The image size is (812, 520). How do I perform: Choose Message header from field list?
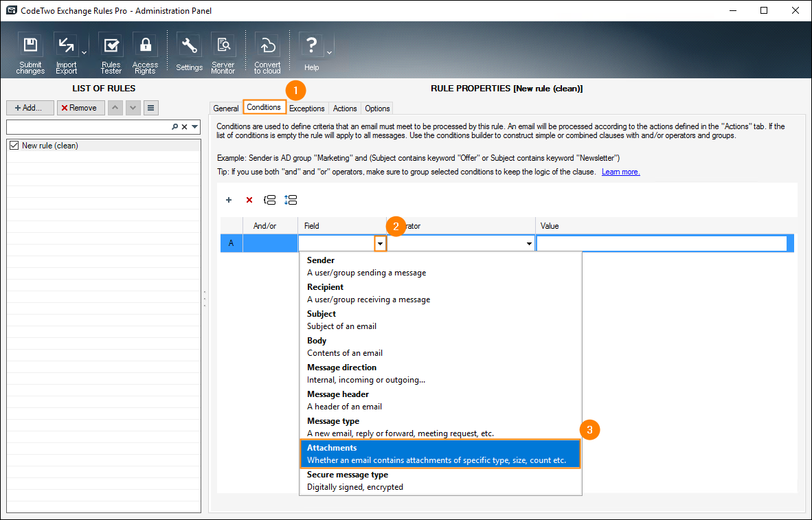pyautogui.click(x=441, y=400)
